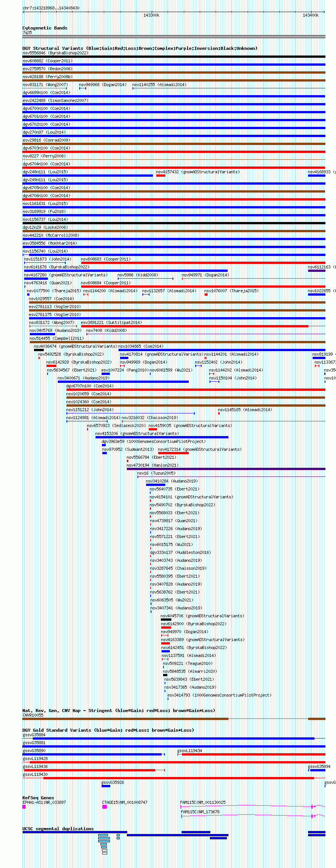The image size is (336, 868).
Task: Open nsv4045706 (gnomADStructuralVariants) variant
Action: coord(202,616)
